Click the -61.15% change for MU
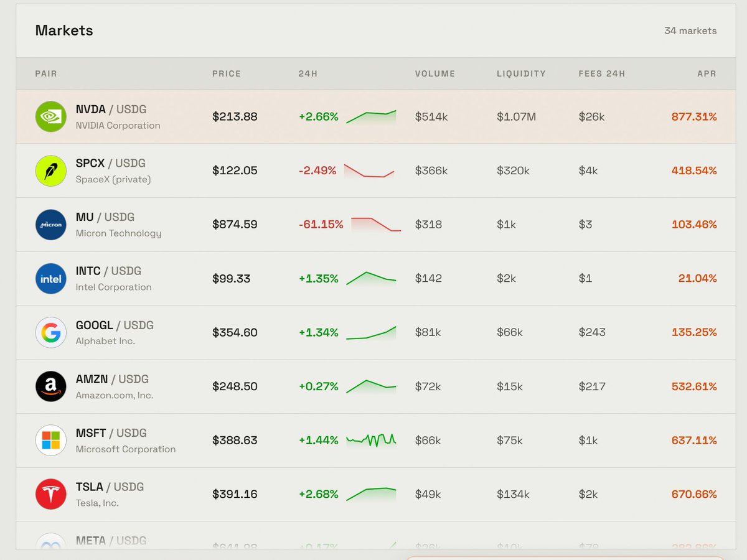 321,224
